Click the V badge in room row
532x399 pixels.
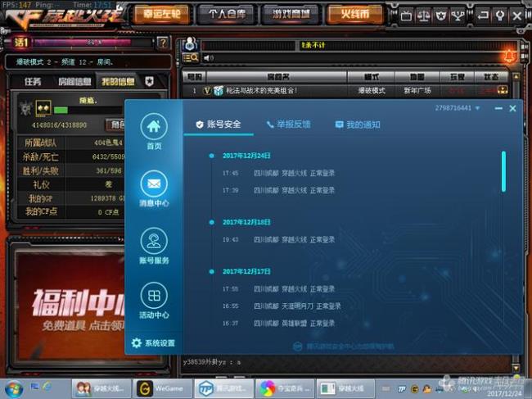click(x=207, y=91)
